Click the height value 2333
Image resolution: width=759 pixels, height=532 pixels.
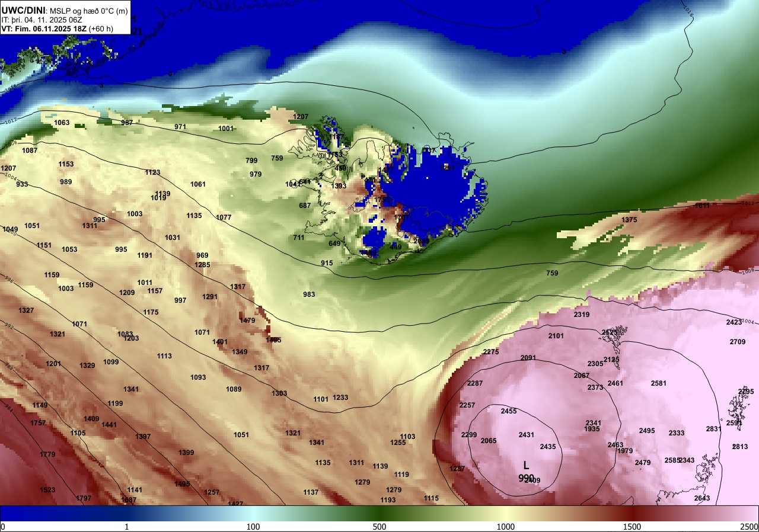coord(677,433)
